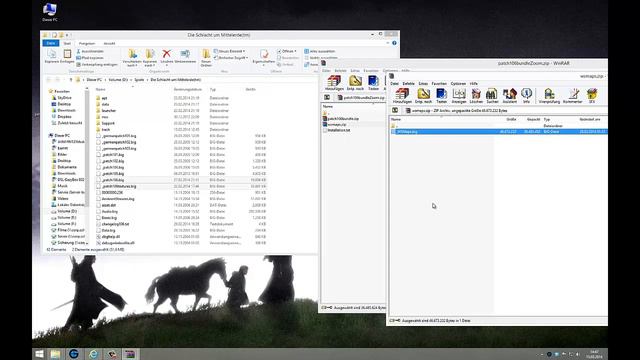Switch to the Start tab in Explorer
The width and height of the screenshot is (640, 360).
click(x=67, y=43)
